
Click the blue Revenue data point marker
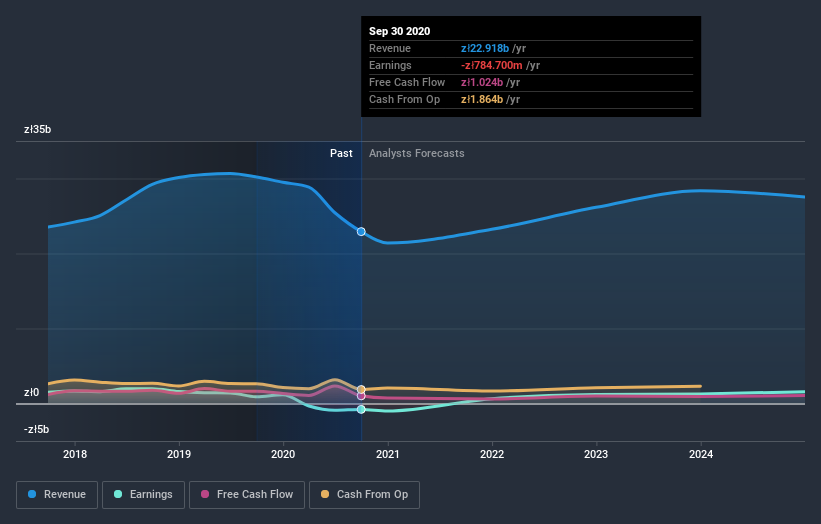(x=361, y=231)
